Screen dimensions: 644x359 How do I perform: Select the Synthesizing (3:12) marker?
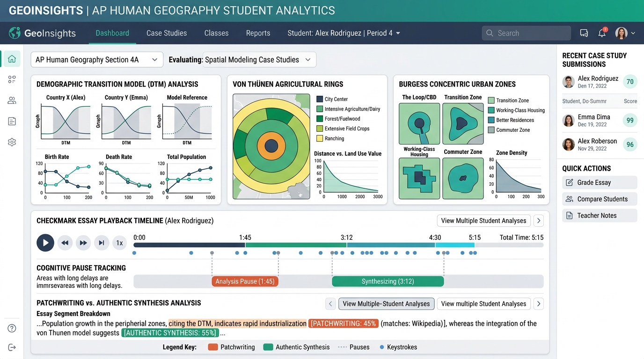(x=388, y=281)
